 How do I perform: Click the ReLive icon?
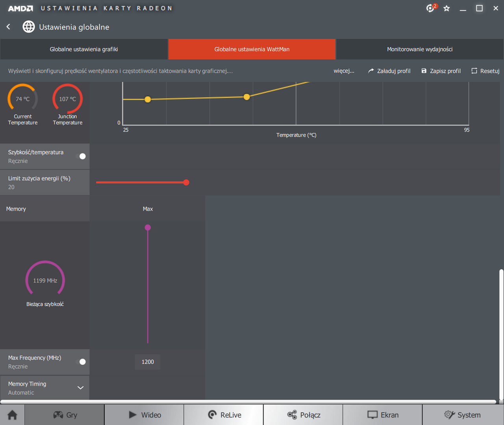[212, 415]
